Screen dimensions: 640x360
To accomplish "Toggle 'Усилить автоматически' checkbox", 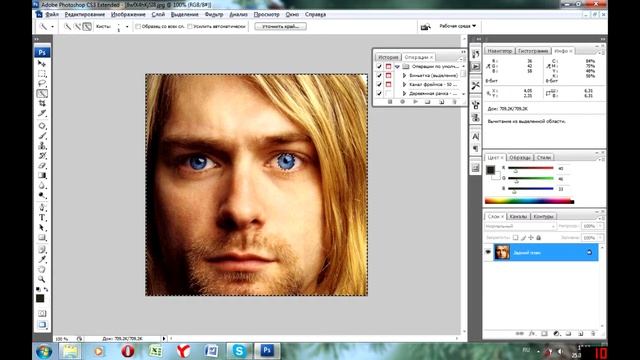I will 190,27.
